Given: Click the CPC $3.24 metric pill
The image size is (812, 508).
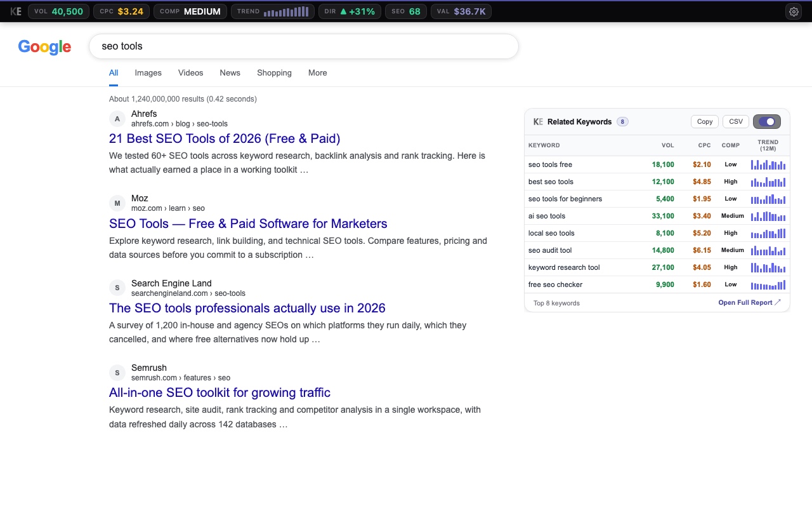Looking at the screenshot, I should click(122, 11).
